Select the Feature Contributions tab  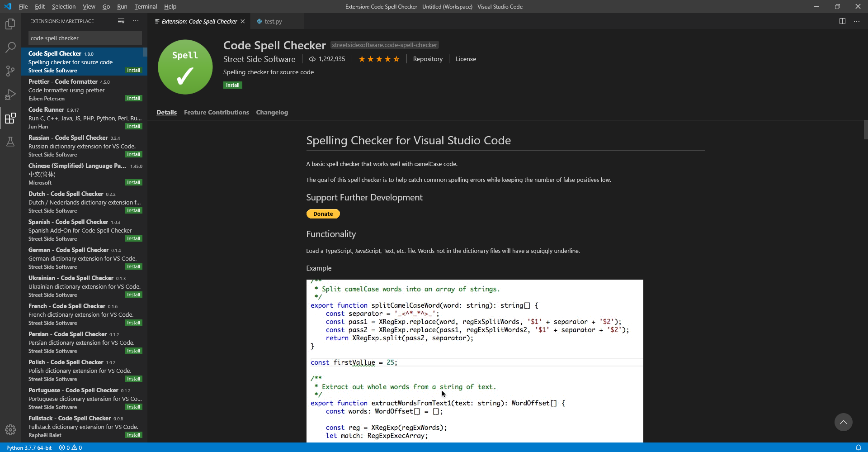coord(217,112)
